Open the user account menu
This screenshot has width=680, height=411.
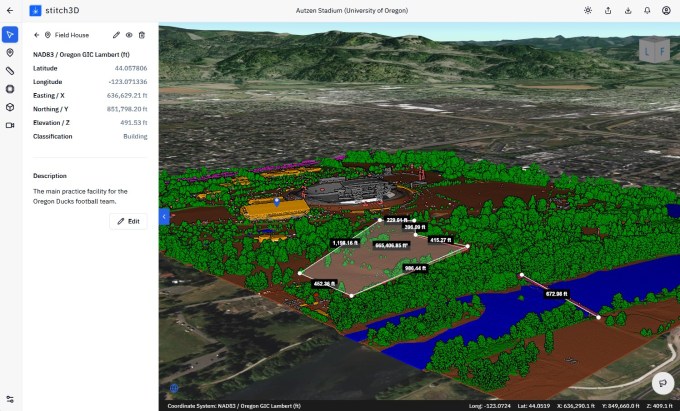[666, 11]
